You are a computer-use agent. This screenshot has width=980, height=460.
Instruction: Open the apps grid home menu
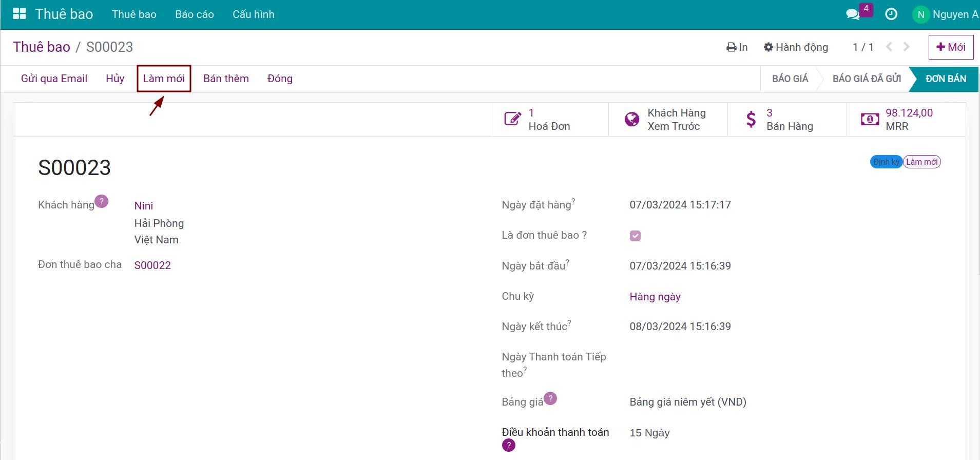coord(20,14)
